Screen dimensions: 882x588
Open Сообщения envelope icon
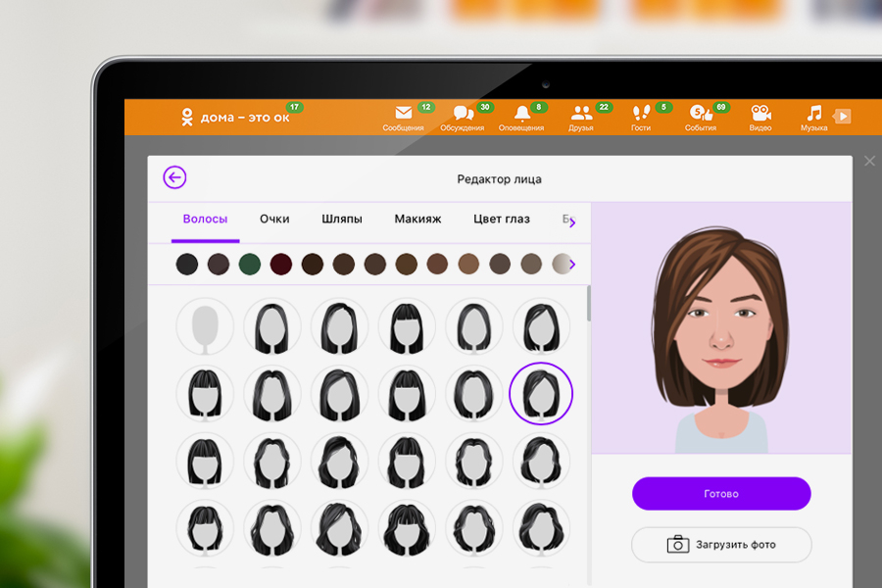pos(404,113)
